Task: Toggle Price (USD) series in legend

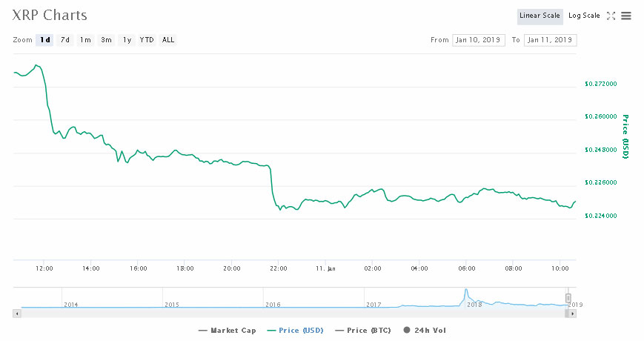Action: (295, 331)
